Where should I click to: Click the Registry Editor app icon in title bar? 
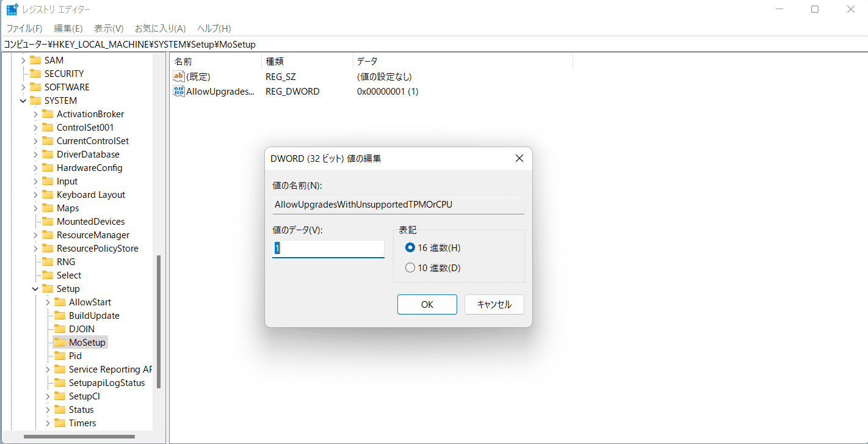[x=12, y=10]
